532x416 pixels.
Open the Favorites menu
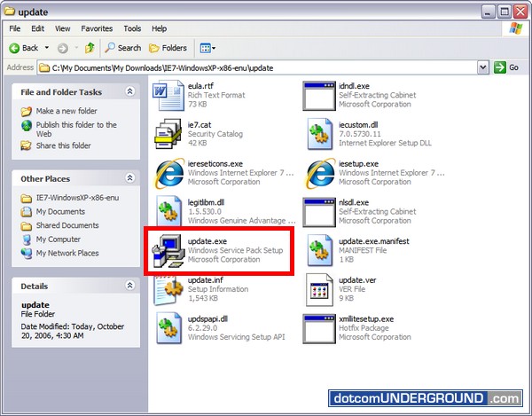tap(97, 28)
